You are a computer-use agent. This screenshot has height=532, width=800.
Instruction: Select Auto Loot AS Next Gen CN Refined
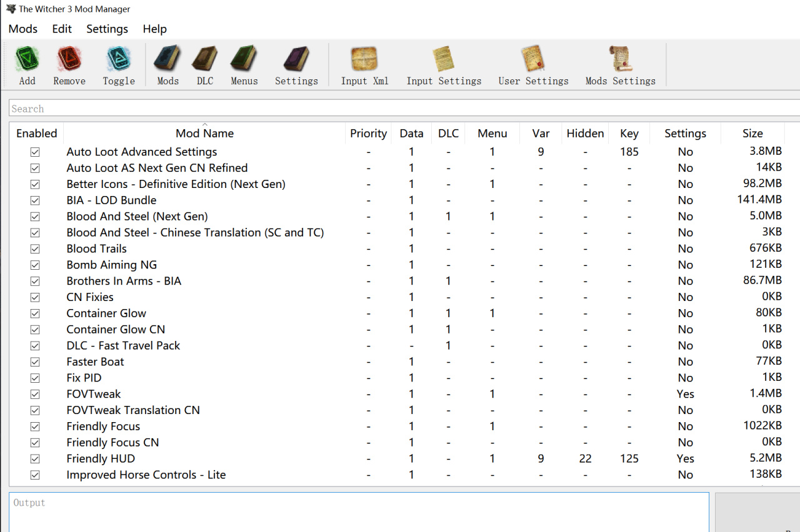(x=157, y=168)
